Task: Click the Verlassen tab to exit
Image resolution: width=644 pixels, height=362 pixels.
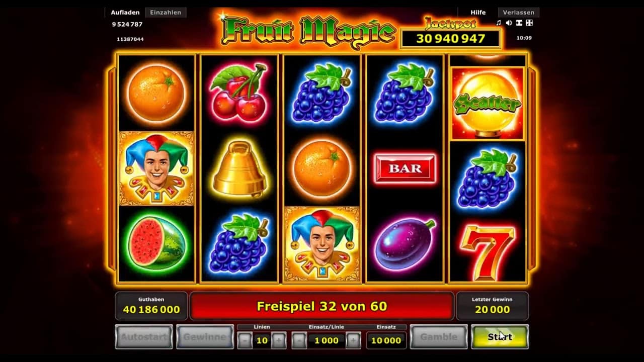Action: pyautogui.click(x=518, y=13)
